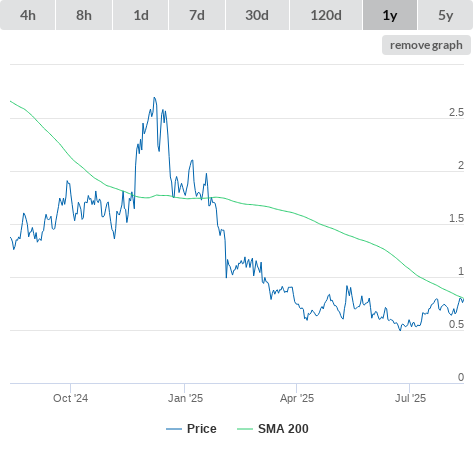Select the active 1y range tab
Screen dimensions: 474x455
[x=390, y=15]
